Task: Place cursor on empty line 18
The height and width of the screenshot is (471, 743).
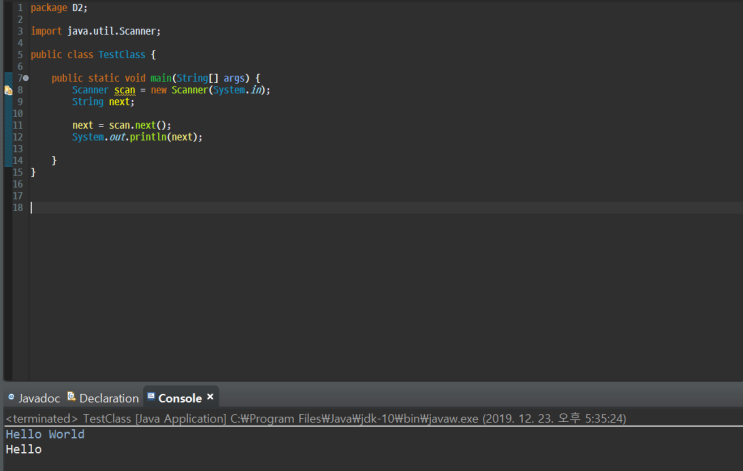Action: [x=200, y=208]
